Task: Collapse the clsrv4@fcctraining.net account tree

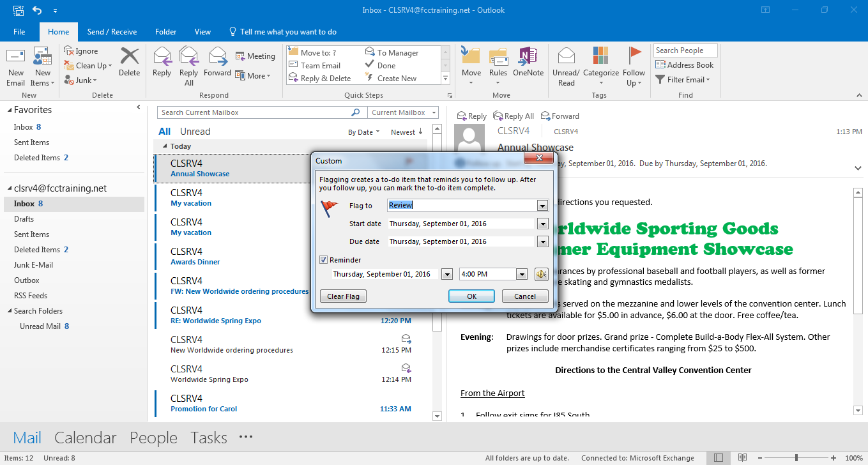Action: [x=10, y=188]
